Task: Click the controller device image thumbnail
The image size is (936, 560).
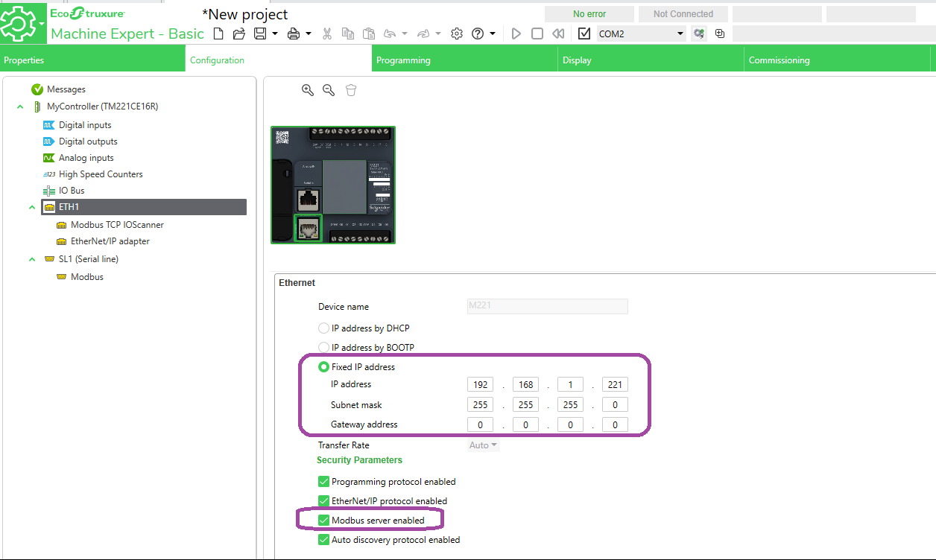Action: tap(333, 185)
